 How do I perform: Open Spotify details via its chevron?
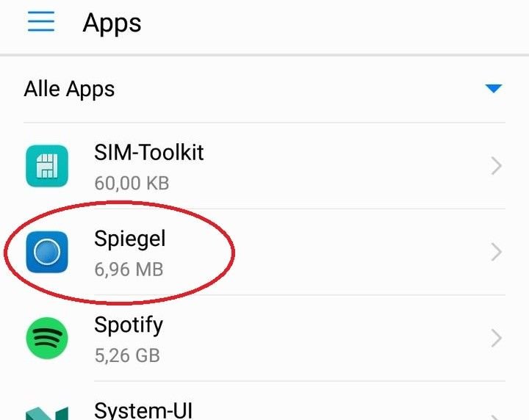(x=497, y=338)
